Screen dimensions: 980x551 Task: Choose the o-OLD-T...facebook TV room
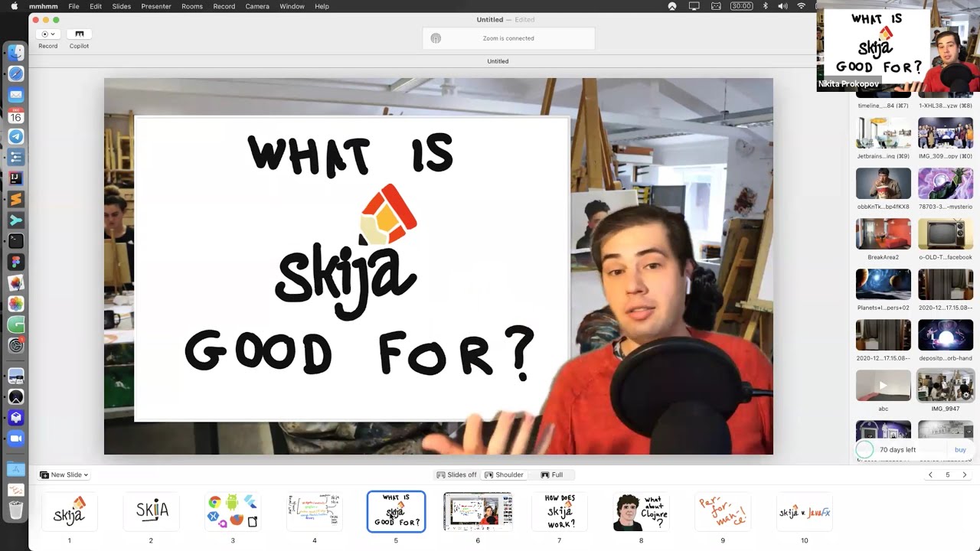[946, 234]
